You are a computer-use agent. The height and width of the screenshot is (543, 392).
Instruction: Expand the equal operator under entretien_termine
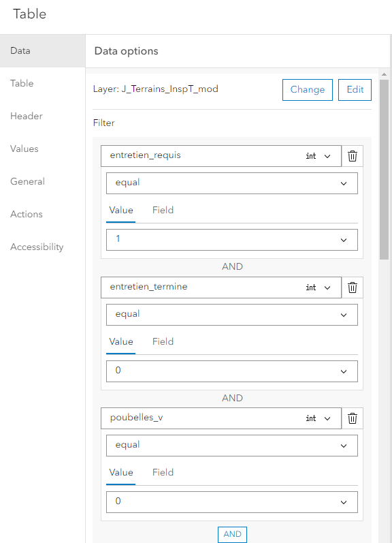pos(232,315)
